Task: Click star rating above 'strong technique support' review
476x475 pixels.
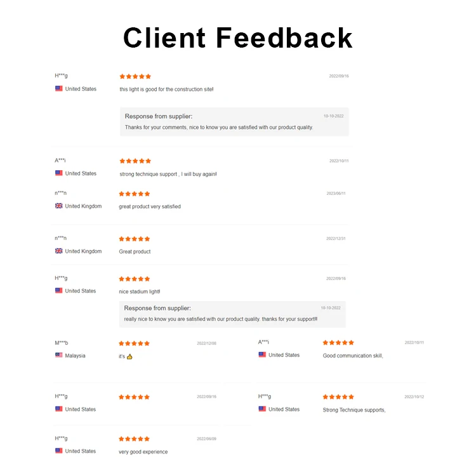Action: point(135,161)
